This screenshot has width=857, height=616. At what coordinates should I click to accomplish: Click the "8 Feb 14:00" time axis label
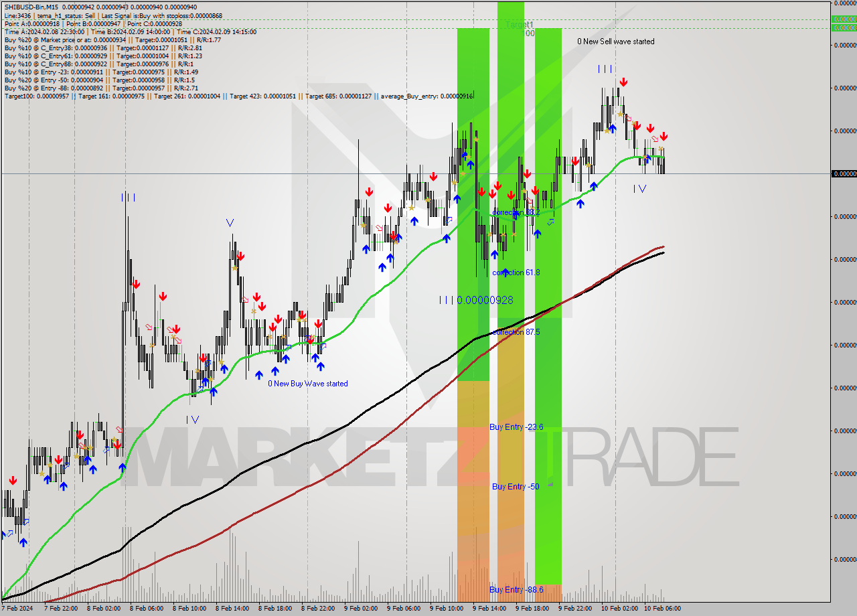tap(232, 609)
